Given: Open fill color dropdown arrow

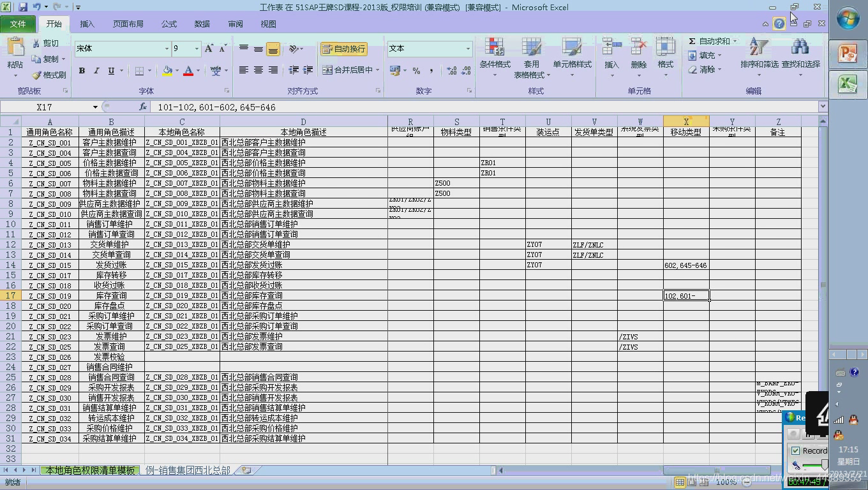Looking at the screenshot, I should coord(177,71).
